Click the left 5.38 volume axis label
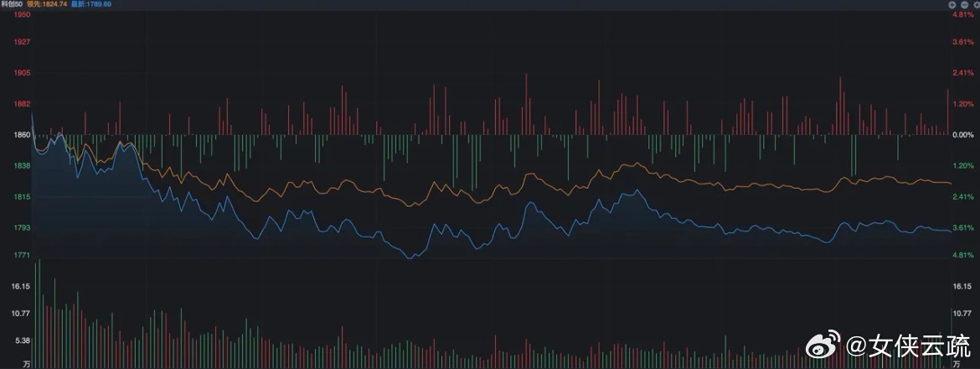Screen dimensions: 980x369 pyautogui.click(x=22, y=340)
